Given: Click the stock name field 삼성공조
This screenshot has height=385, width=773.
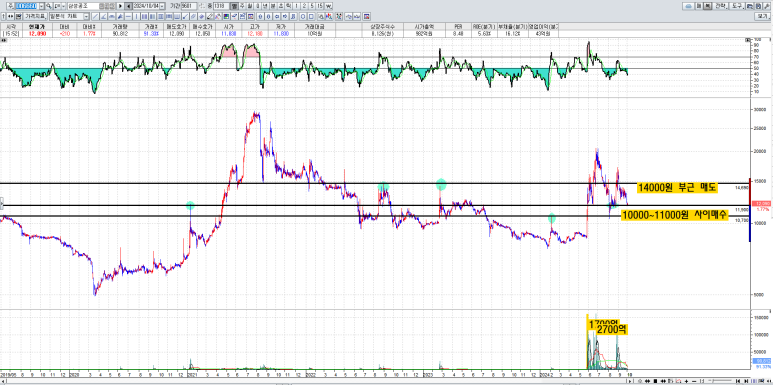Looking at the screenshot, I should [83, 6].
